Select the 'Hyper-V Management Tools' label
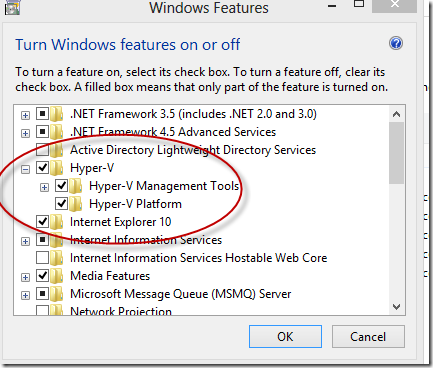 pos(164,186)
